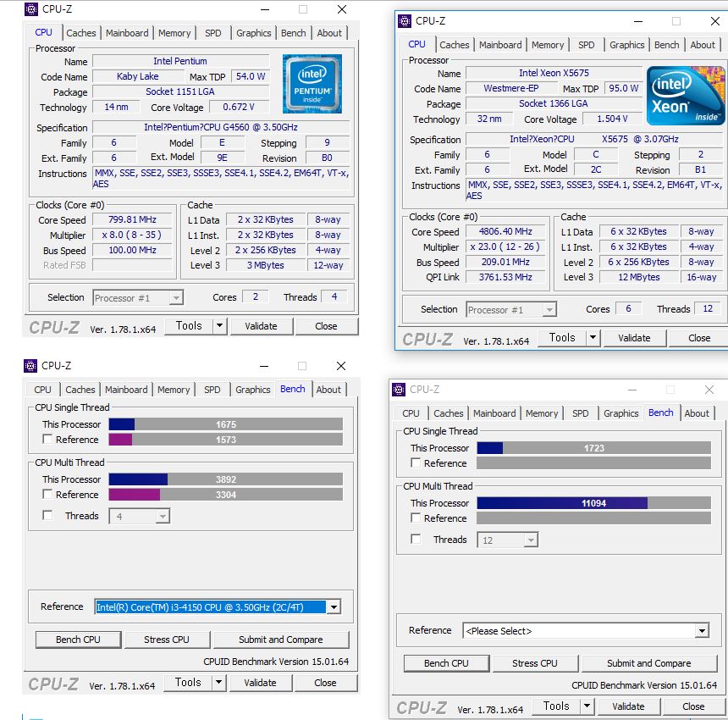Image resolution: width=728 pixels, height=720 pixels.
Task: Enable Threads checkbox in Pentium bench window
Action: pyautogui.click(x=47, y=515)
